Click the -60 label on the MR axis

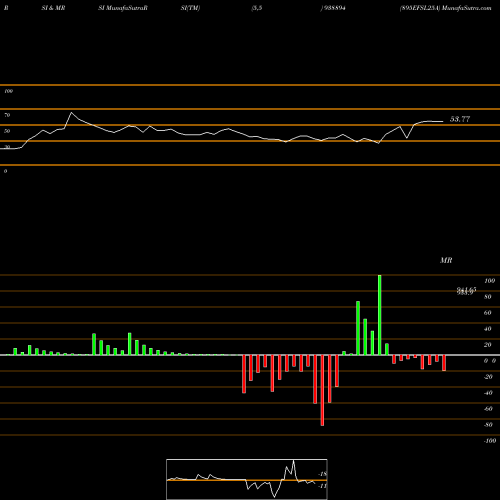pos(488,409)
